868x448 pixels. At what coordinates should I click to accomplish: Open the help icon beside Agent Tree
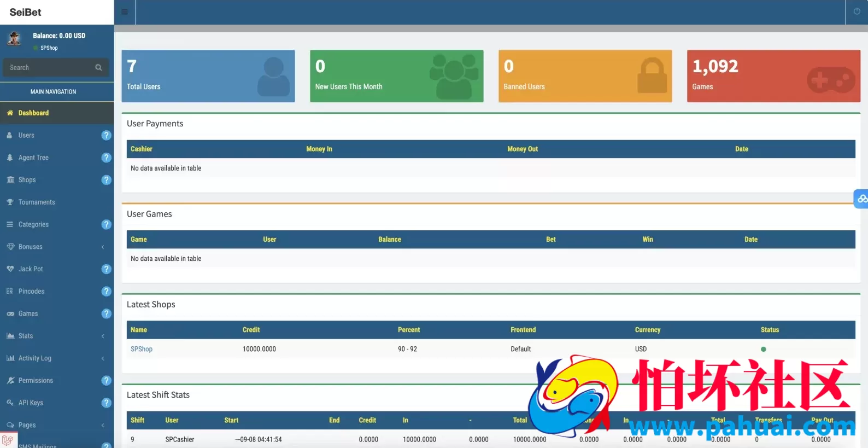pos(107,158)
